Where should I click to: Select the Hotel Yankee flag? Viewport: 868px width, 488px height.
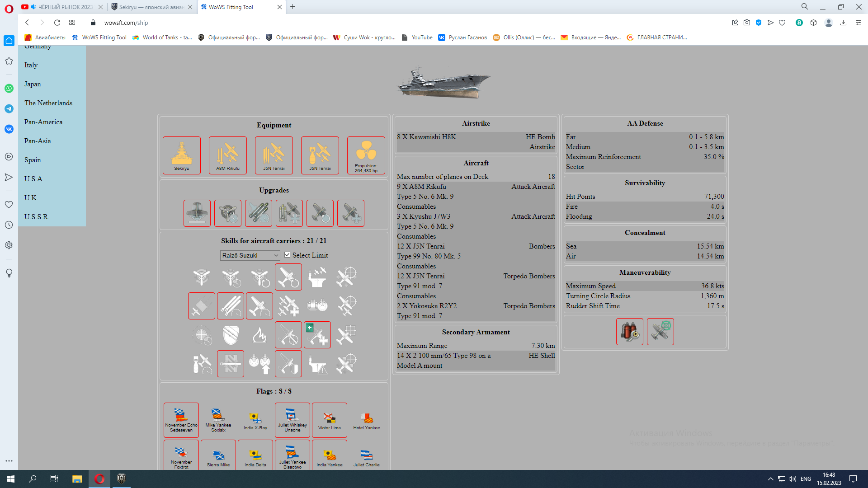click(x=367, y=420)
